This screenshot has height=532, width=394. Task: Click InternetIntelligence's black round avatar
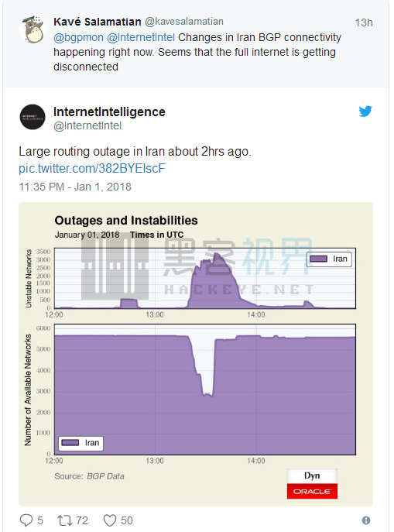click(33, 117)
